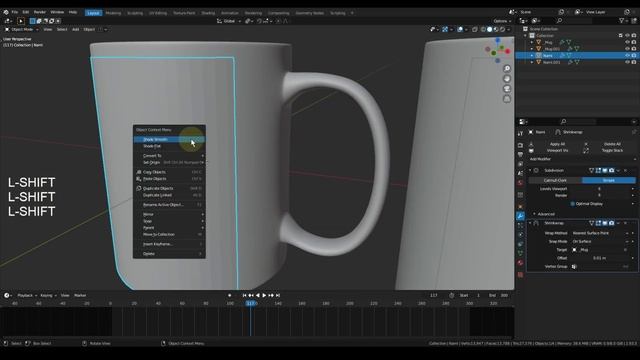The width and height of the screenshot is (640, 360).
Task: Open the Object Mode dropdown
Action: [x=22, y=29]
